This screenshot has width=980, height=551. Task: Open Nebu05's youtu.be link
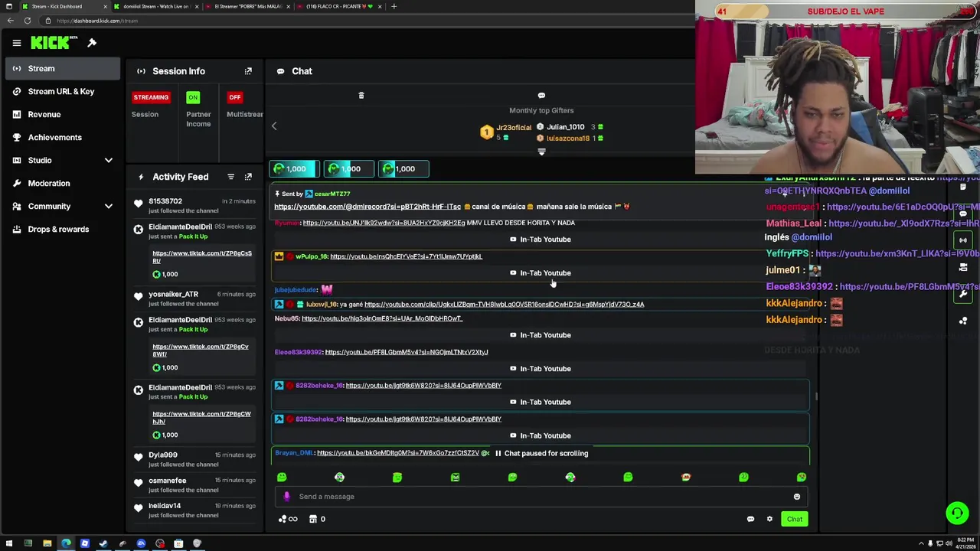point(382,318)
